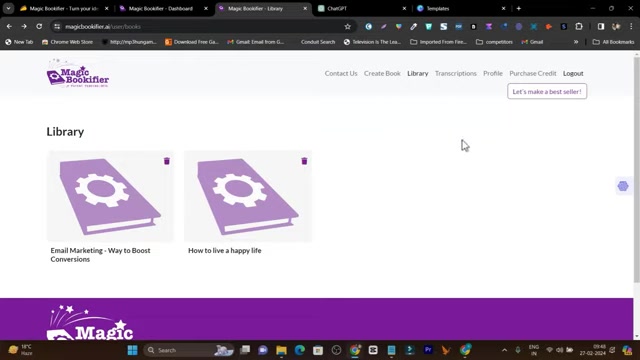Open Microsoft Edge from the taskbar

point(300,350)
